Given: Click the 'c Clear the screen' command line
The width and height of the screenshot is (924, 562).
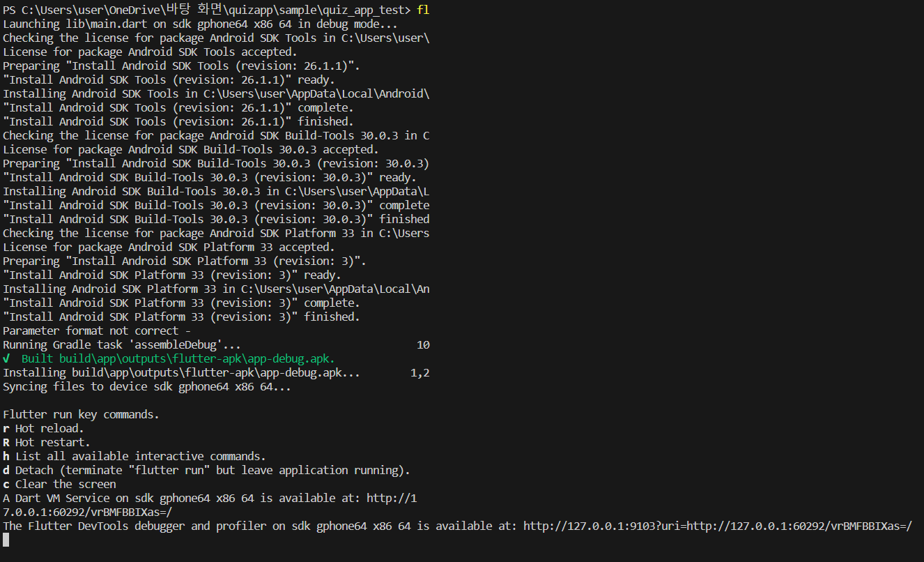Looking at the screenshot, I should [59, 484].
